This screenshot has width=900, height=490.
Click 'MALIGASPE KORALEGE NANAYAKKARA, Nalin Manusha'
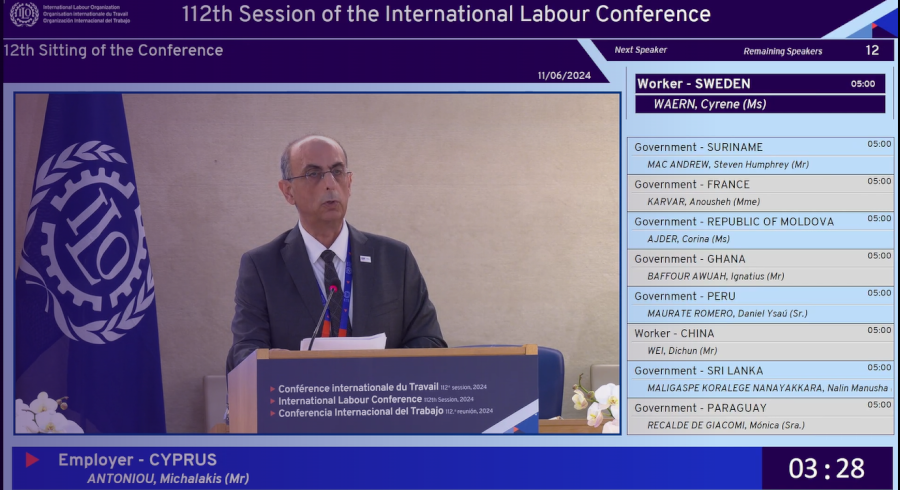point(767,388)
